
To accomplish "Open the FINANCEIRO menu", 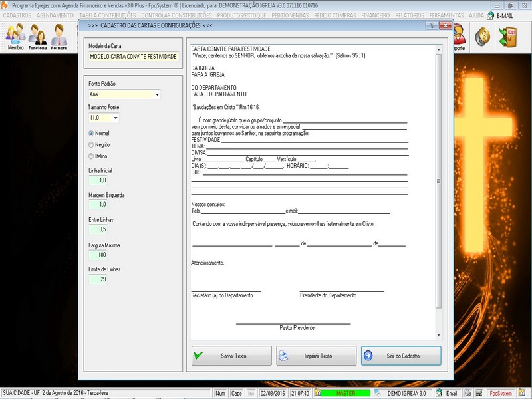I will 376,15.
